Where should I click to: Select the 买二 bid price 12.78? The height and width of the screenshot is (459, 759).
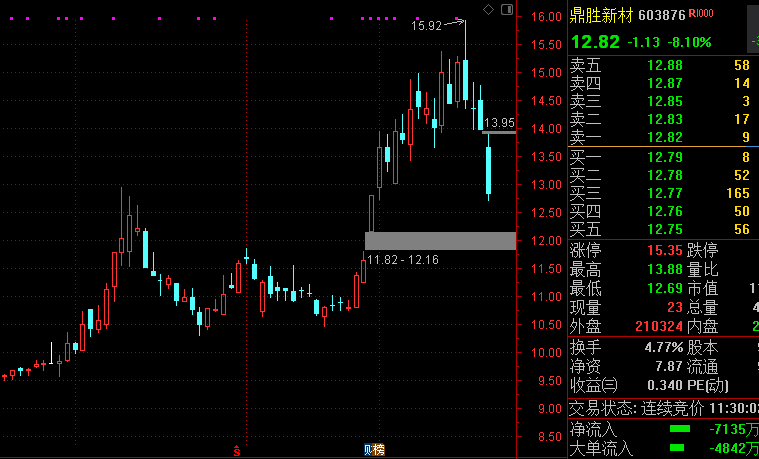click(665, 175)
